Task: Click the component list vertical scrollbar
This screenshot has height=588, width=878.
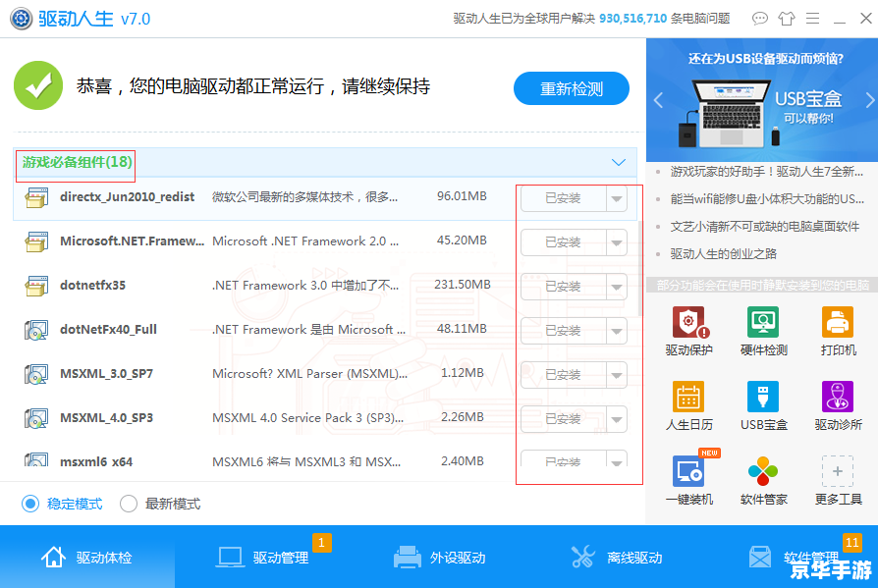Action: [640, 269]
